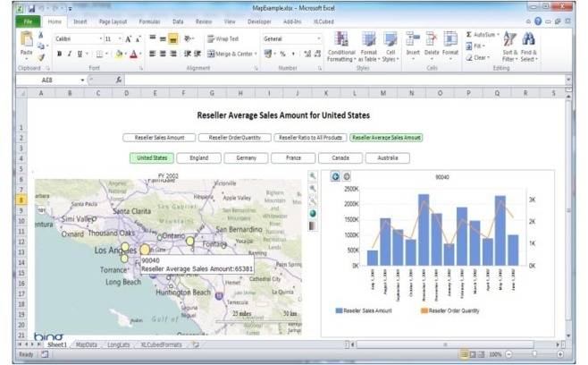Toggle highlighted Bottom Align button
The height and width of the screenshot is (365, 588).
click(172, 38)
